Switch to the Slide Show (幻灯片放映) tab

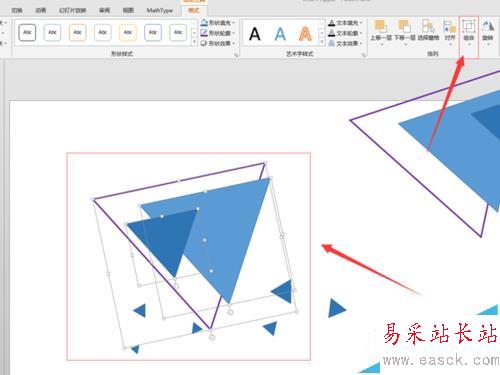tap(73, 10)
